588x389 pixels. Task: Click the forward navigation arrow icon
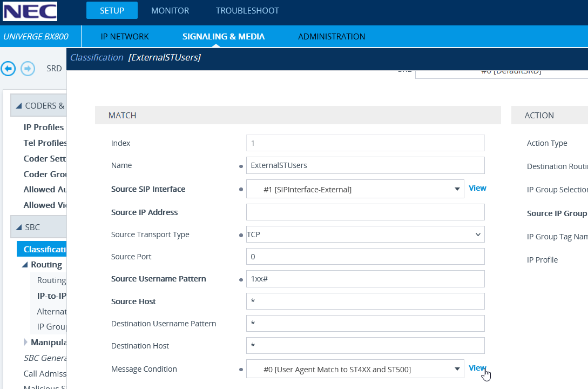28,69
